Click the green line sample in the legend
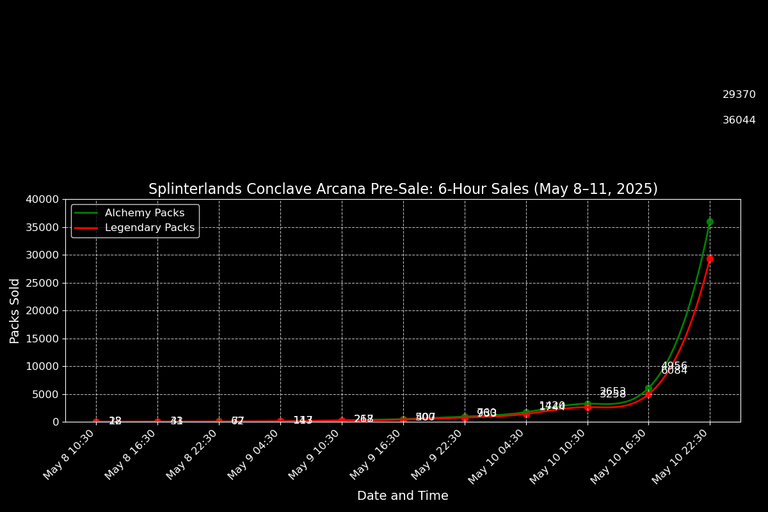This screenshot has width=768, height=512. point(86,213)
